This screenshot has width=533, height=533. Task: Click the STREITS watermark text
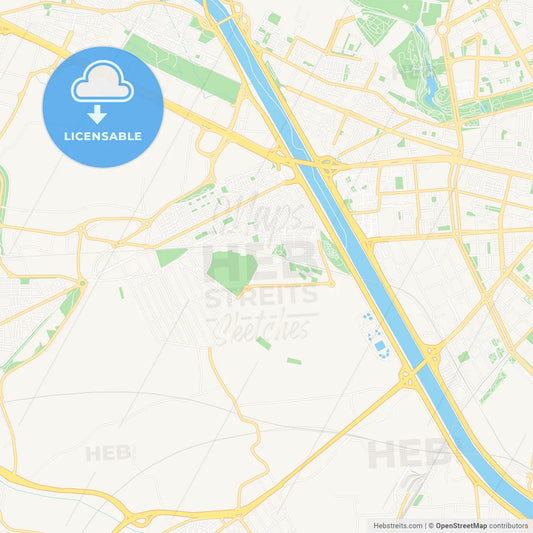[261, 296]
